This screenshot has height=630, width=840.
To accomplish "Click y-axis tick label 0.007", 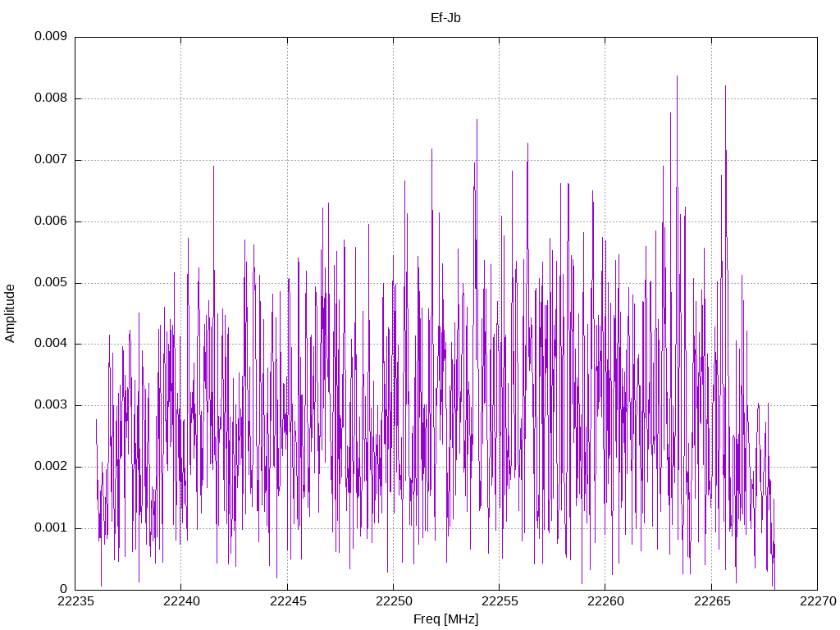I will point(51,160).
